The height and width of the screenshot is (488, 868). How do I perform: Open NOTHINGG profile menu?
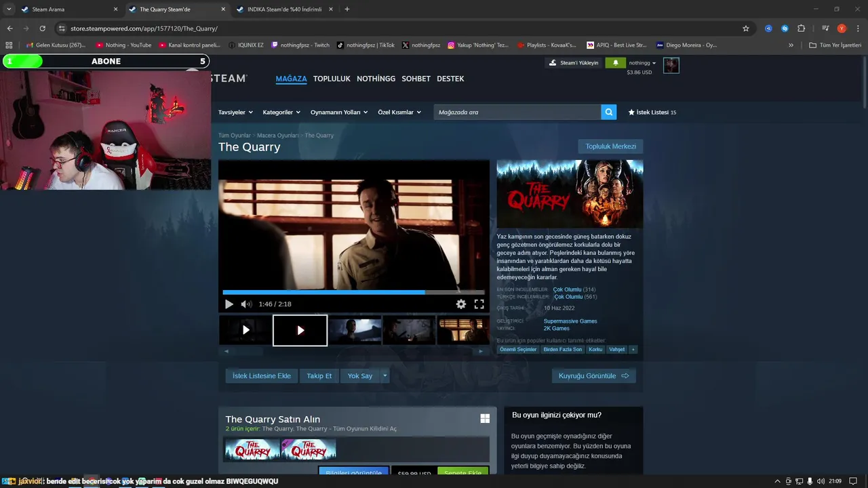click(376, 79)
